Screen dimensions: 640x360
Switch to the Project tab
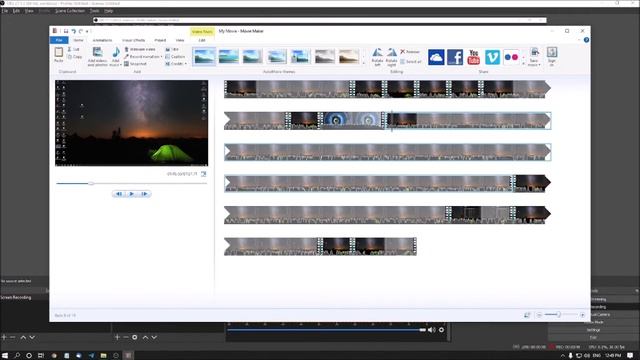pos(160,40)
